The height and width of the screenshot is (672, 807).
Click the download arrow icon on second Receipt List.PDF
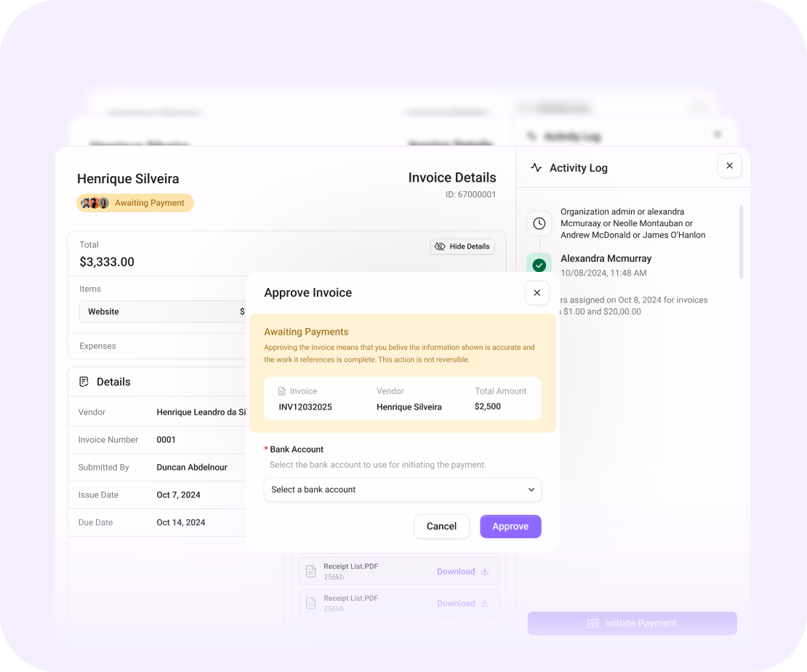pos(485,603)
